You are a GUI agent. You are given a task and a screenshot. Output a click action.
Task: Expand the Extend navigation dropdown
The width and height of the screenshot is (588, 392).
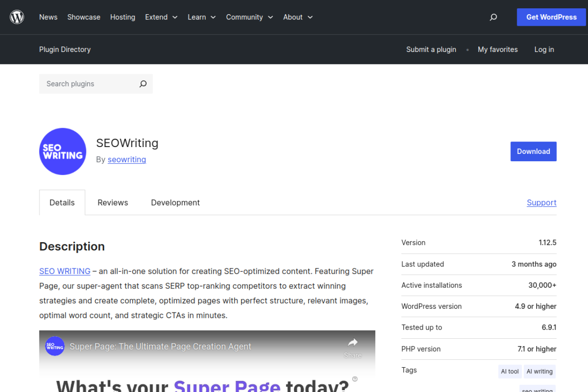[161, 17]
